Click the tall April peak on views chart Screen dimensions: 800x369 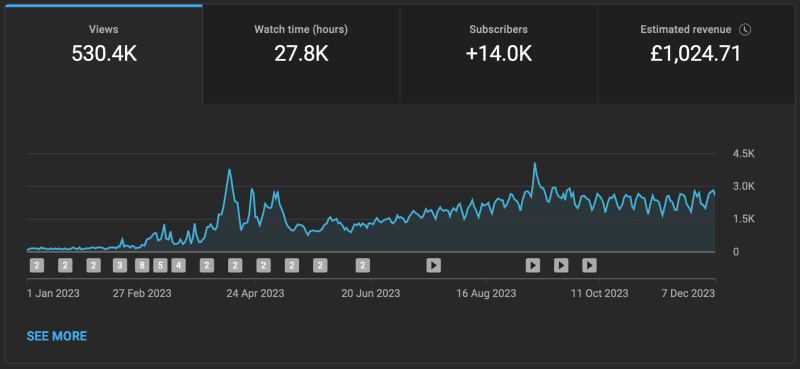click(x=230, y=170)
